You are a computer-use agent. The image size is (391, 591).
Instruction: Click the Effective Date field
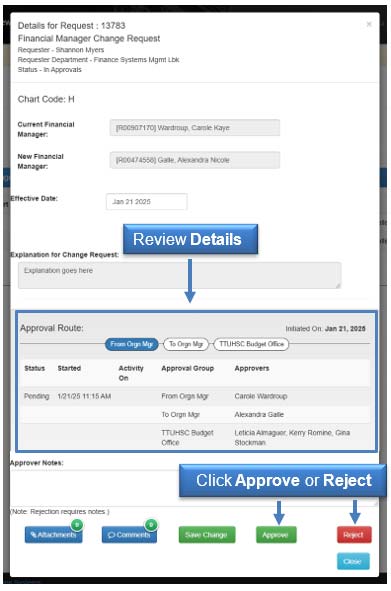pyautogui.click(x=146, y=202)
